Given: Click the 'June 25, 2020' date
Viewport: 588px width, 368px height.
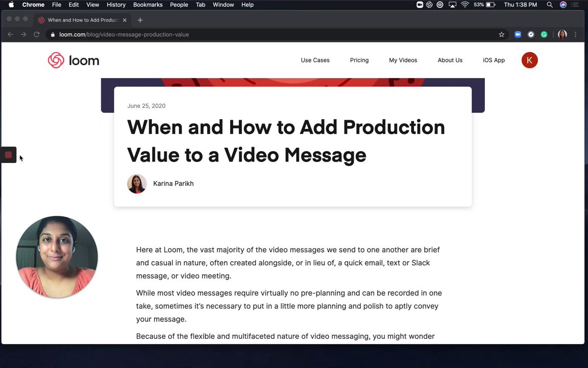Looking at the screenshot, I should click(x=146, y=106).
